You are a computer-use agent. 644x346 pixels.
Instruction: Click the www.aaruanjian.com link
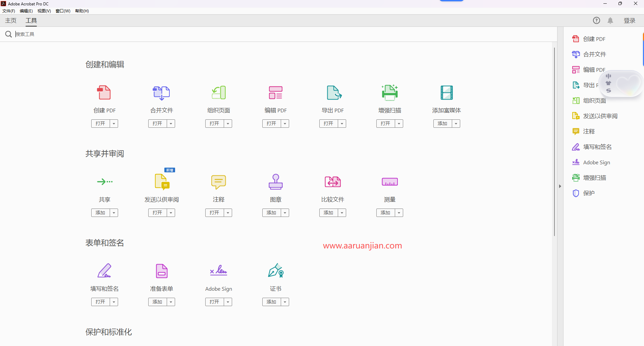point(362,245)
